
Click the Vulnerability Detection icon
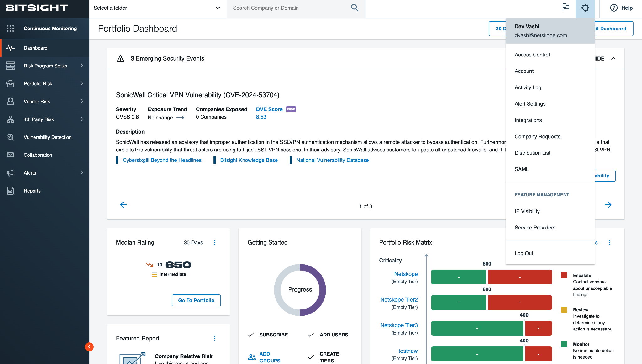click(10, 137)
